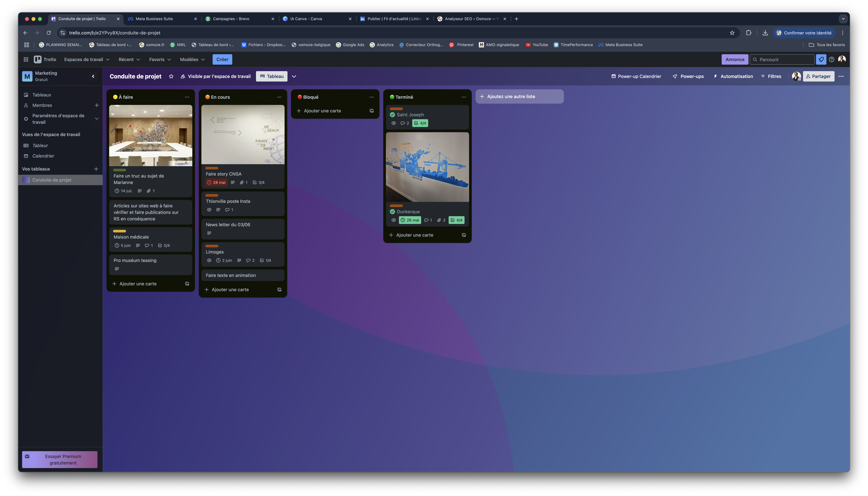Viewport: 868px width, 496px height.
Task: Uncheck Saint Joseph card complete mark
Action: (x=392, y=115)
